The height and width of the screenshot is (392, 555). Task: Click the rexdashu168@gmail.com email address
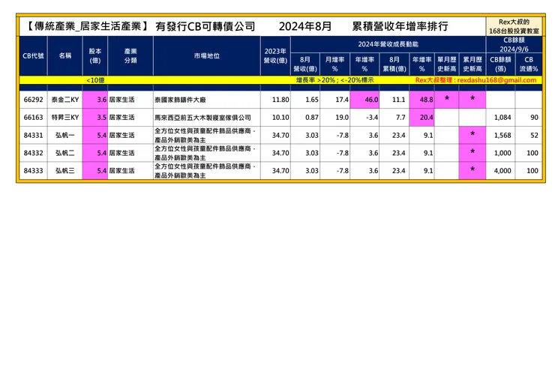tap(496, 80)
